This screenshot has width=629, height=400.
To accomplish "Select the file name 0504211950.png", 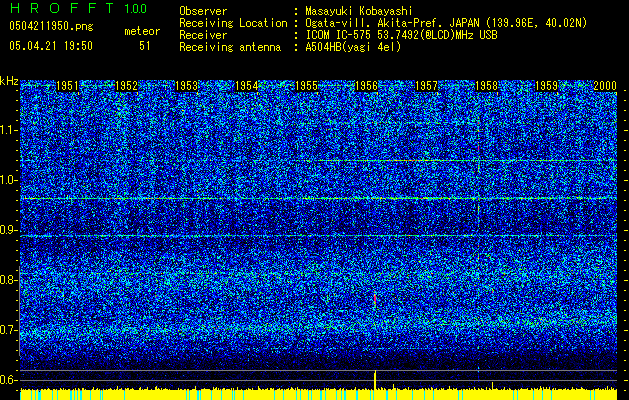I will [51, 27].
